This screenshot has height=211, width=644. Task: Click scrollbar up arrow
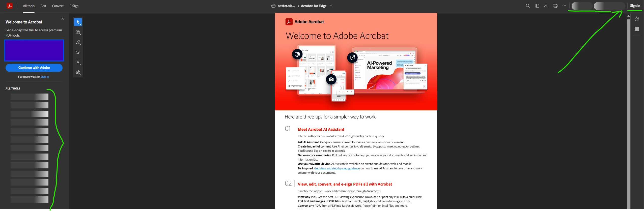point(628,16)
